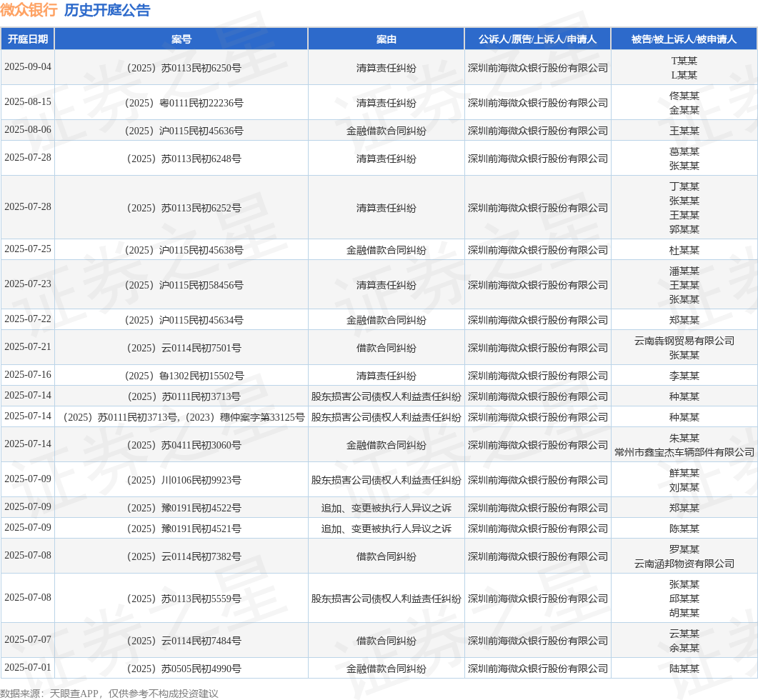Click case number (2025)苏0113民初6250号
758x700 pixels.
pos(181,68)
